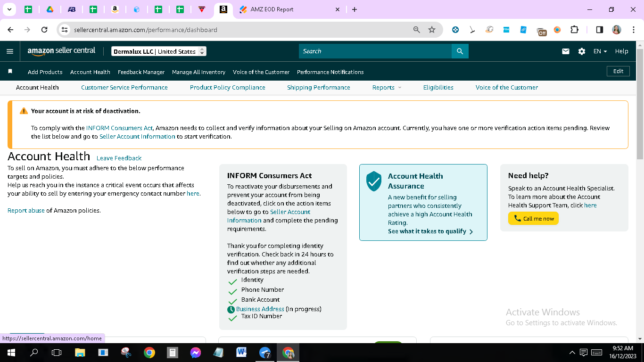Open the Eligibilities tab

coord(438,87)
